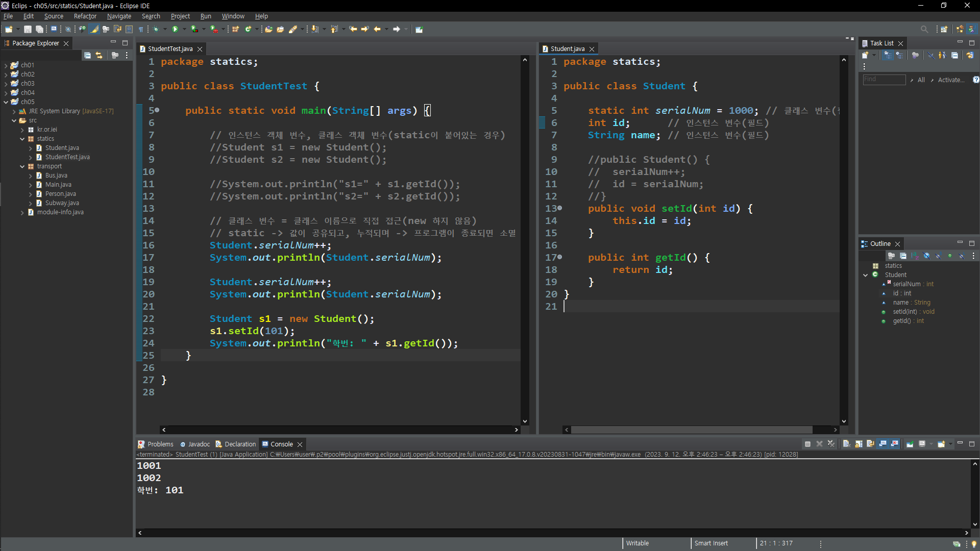Viewport: 980px width, 551px height.
Task: Click the All filter link in Task List
Action: 921,80
